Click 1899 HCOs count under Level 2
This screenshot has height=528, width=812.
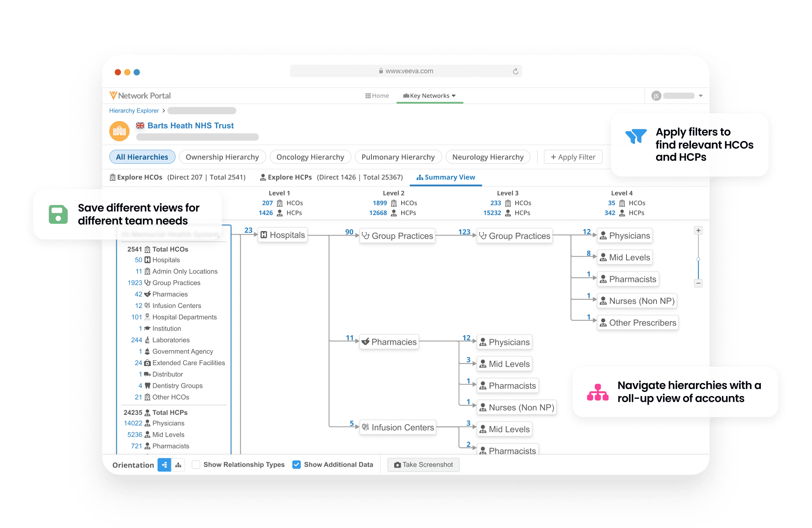(380, 203)
